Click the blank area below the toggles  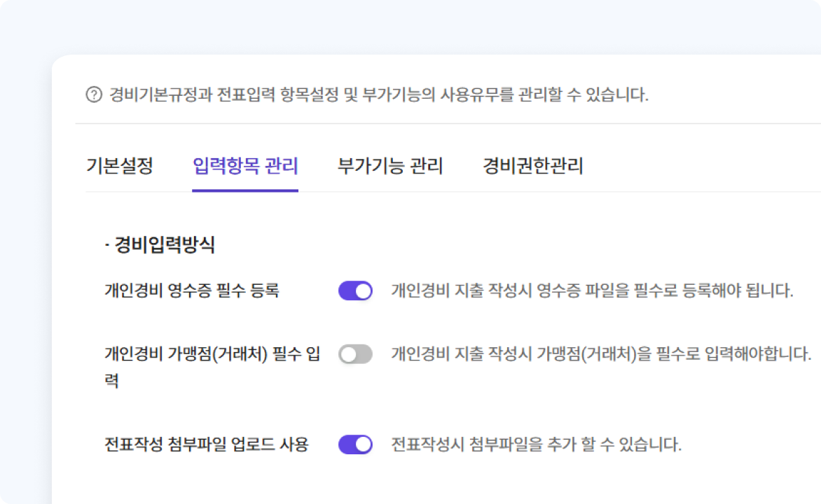(434, 482)
